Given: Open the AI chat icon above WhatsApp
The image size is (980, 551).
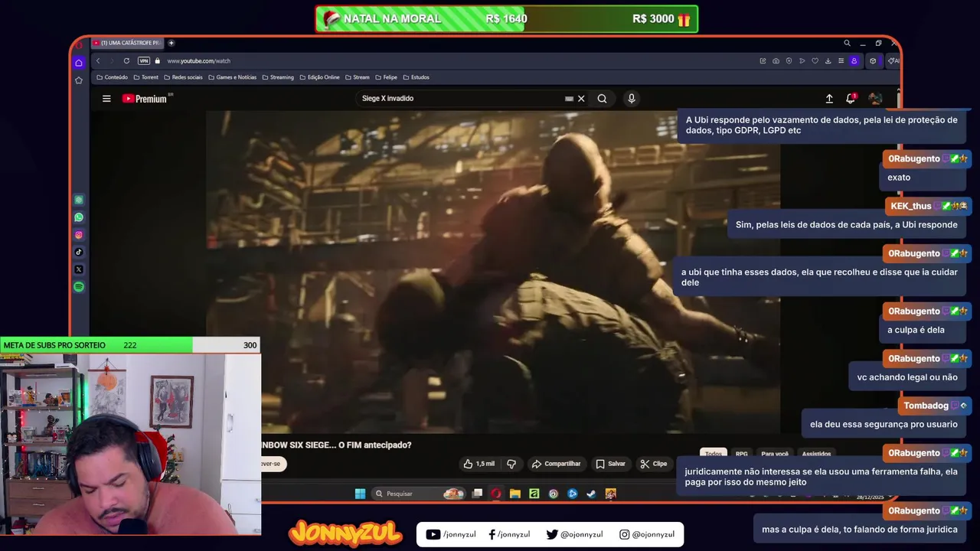Looking at the screenshot, I should [x=79, y=200].
